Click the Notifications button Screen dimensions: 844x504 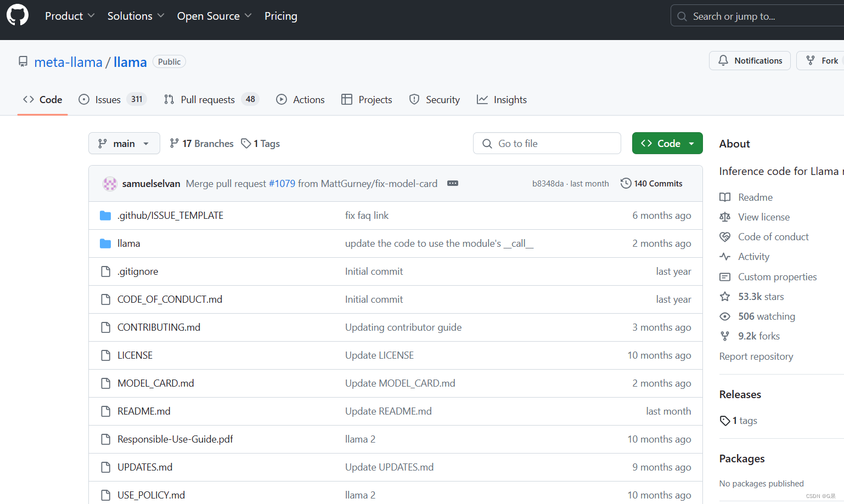750,60
